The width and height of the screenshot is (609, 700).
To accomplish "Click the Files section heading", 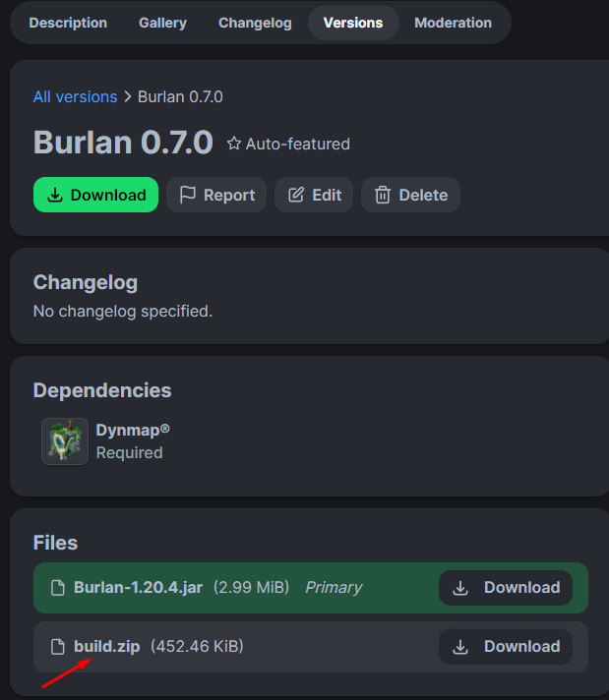I will coord(55,543).
